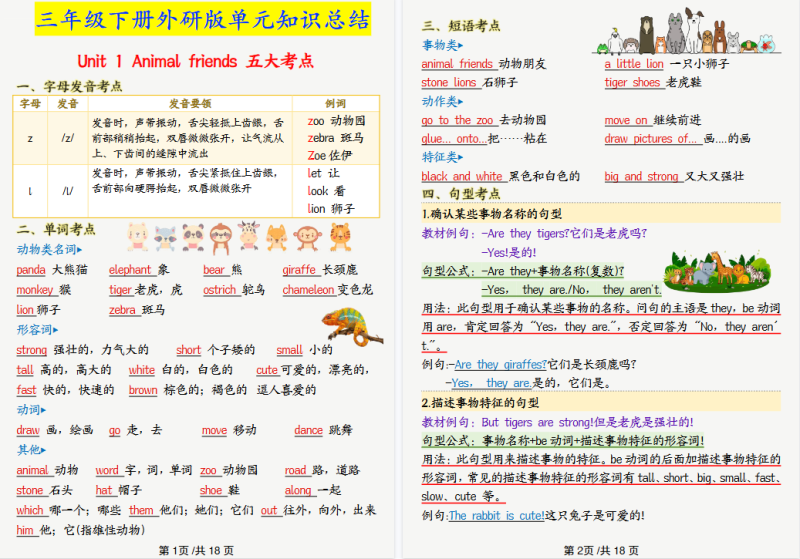Viewport: 800px width, 559px height.
Task: Click the adjective 'strong' in the 形容词 list
Action: (x=32, y=350)
